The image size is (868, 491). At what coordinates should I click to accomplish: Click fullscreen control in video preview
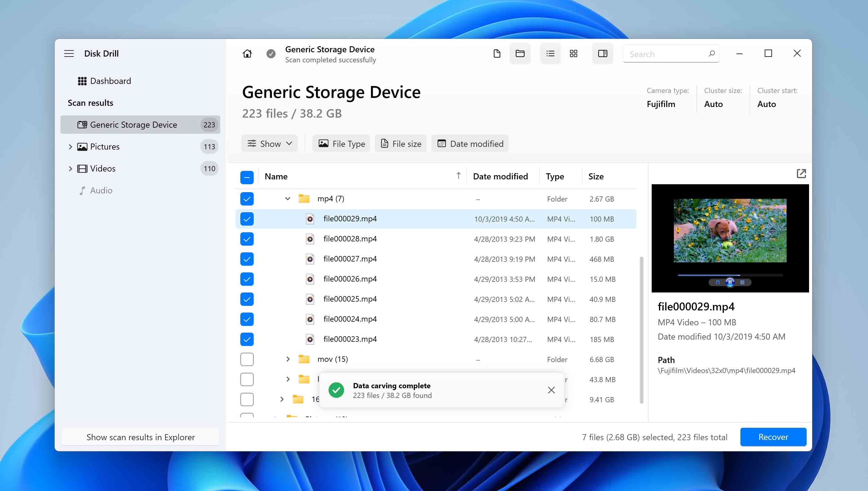[x=742, y=282]
